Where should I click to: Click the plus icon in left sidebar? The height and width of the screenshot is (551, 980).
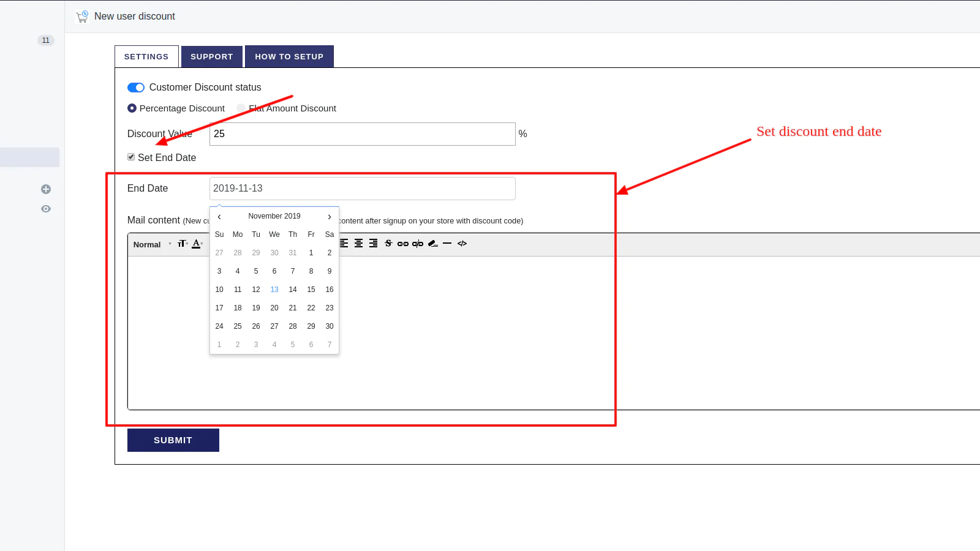(x=46, y=189)
